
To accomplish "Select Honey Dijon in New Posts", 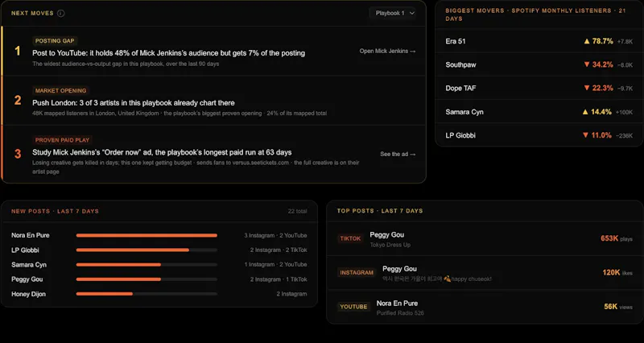I will 28,294.
